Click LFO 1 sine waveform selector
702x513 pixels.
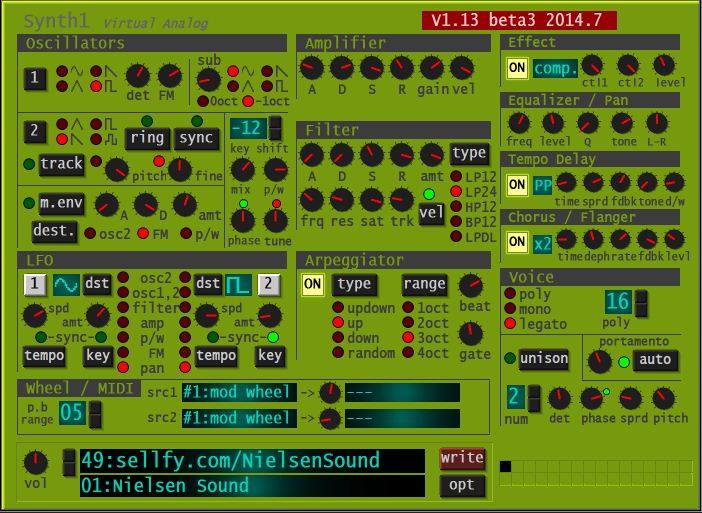pyautogui.click(x=67, y=285)
